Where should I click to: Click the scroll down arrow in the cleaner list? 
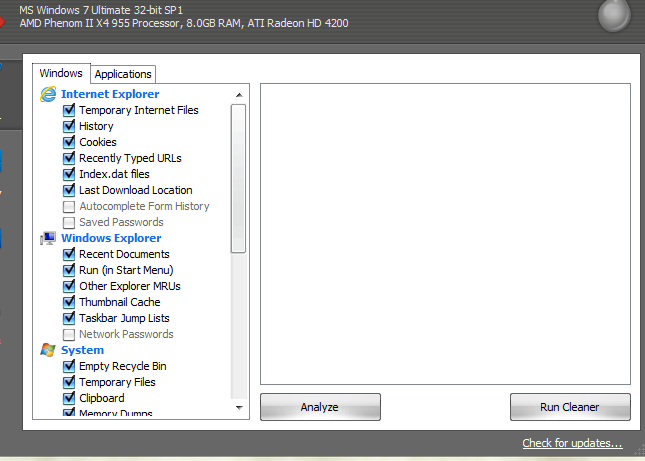coord(239,407)
